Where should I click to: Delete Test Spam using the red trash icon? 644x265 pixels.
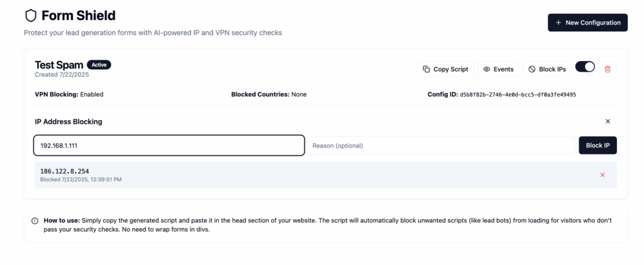click(x=608, y=69)
